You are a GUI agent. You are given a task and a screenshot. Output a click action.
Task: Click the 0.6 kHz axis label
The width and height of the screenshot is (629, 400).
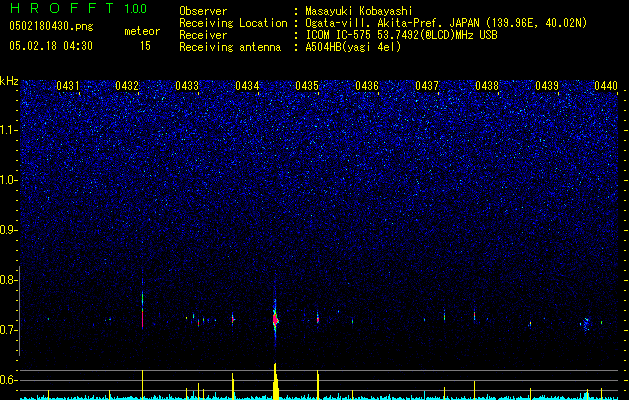(7, 380)
